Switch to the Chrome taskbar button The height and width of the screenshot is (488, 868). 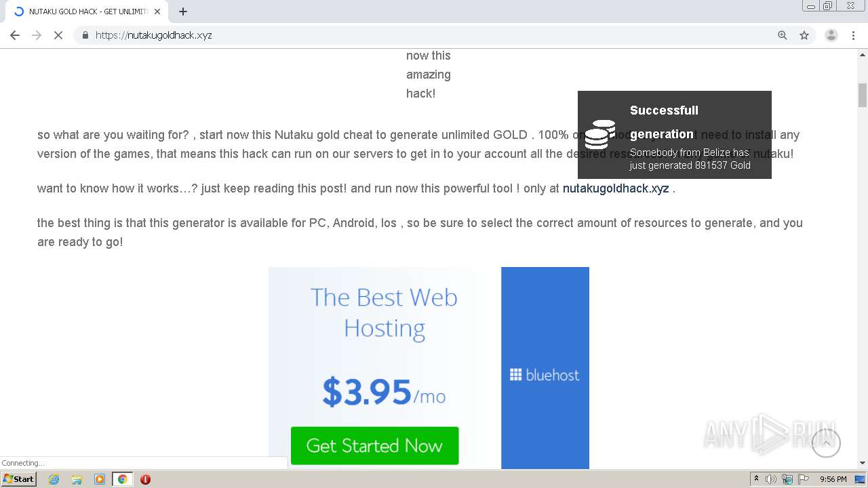[123, 479]
